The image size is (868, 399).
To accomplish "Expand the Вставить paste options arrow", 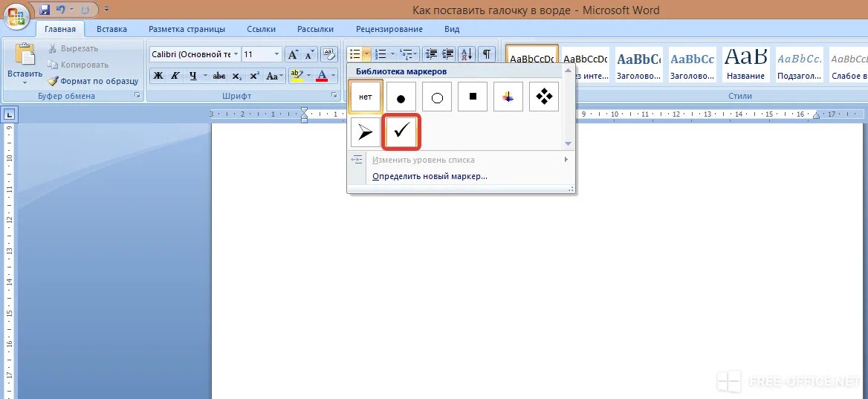I will [25, 83].
